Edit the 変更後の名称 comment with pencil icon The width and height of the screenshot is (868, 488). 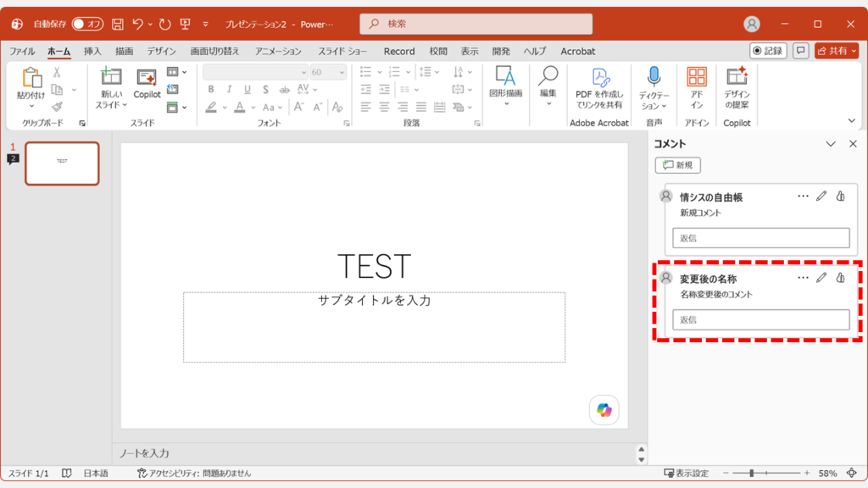pos(821,278)
